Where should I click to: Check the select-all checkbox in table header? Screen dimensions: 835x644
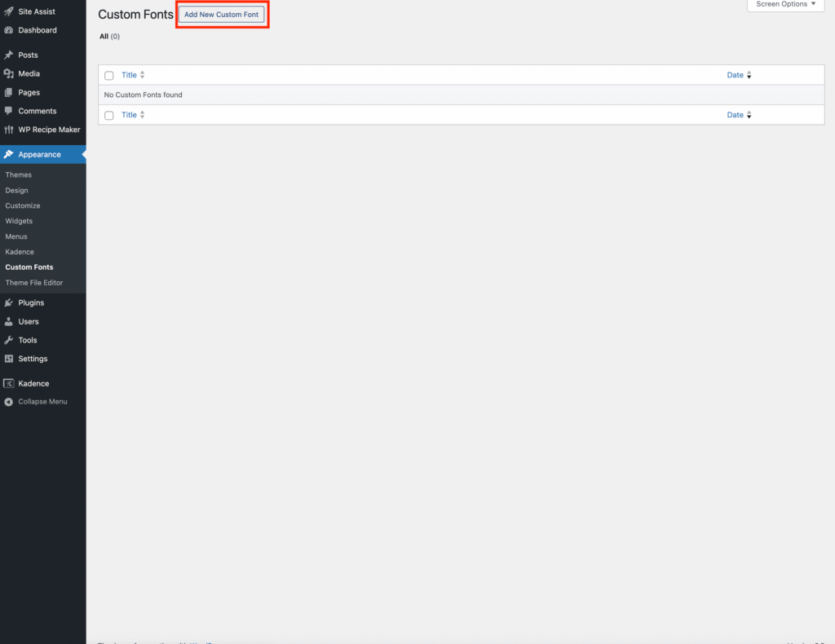pos(109,76)
